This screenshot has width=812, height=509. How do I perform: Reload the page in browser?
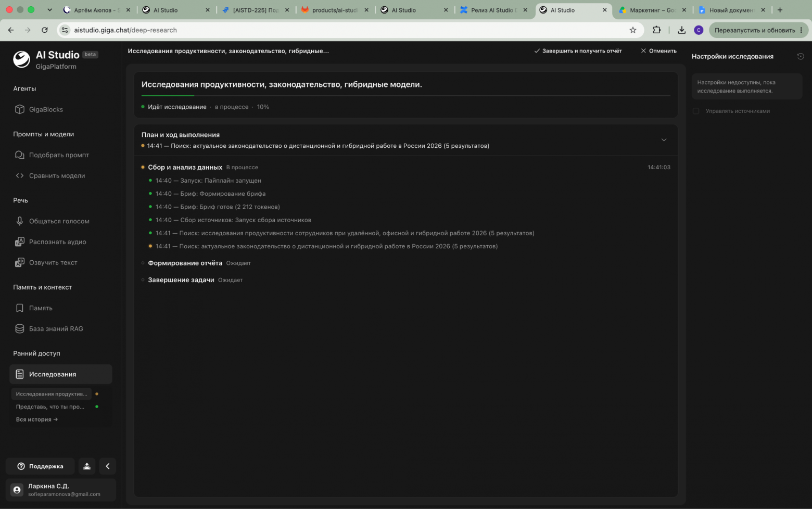45,30
